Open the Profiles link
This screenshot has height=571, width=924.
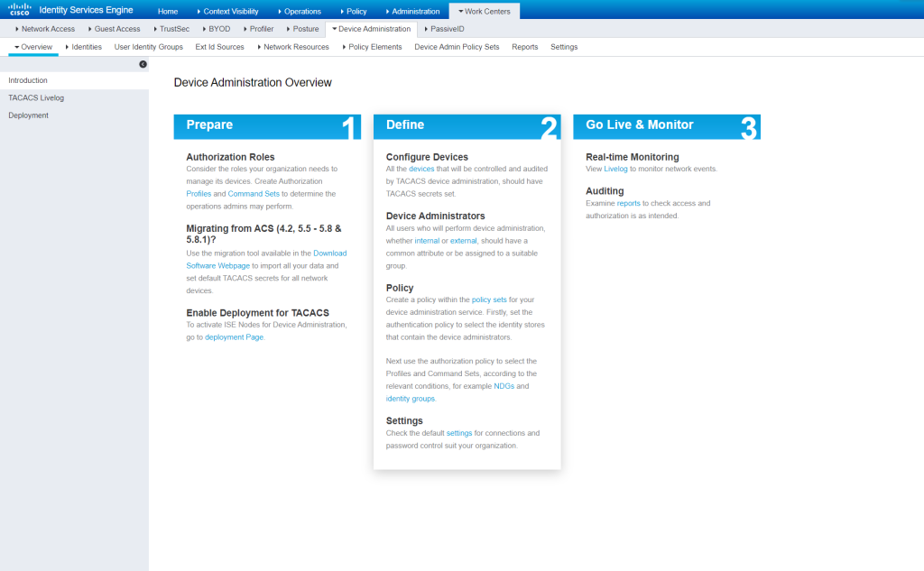(199, 194)
